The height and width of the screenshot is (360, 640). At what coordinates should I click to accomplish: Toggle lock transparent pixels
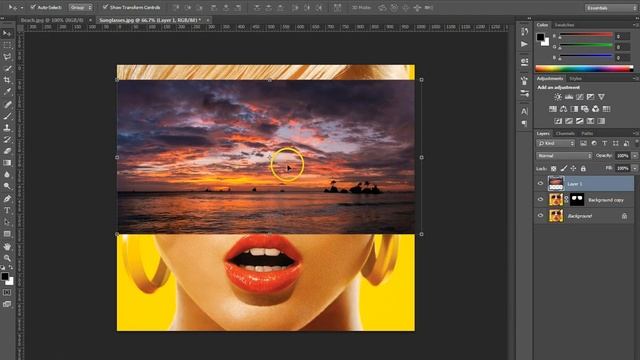coord(553,169)
